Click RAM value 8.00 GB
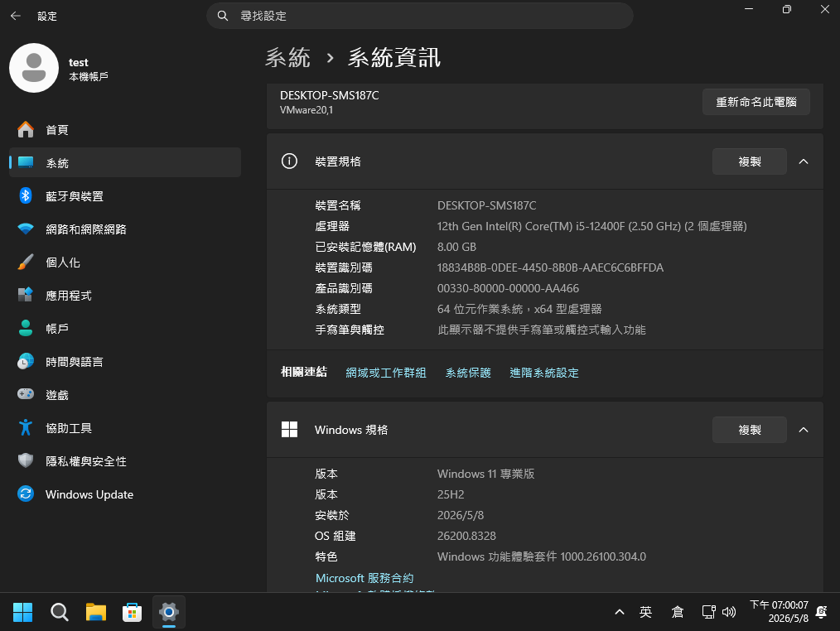This screenshot has height=631, width=840. 456,247
